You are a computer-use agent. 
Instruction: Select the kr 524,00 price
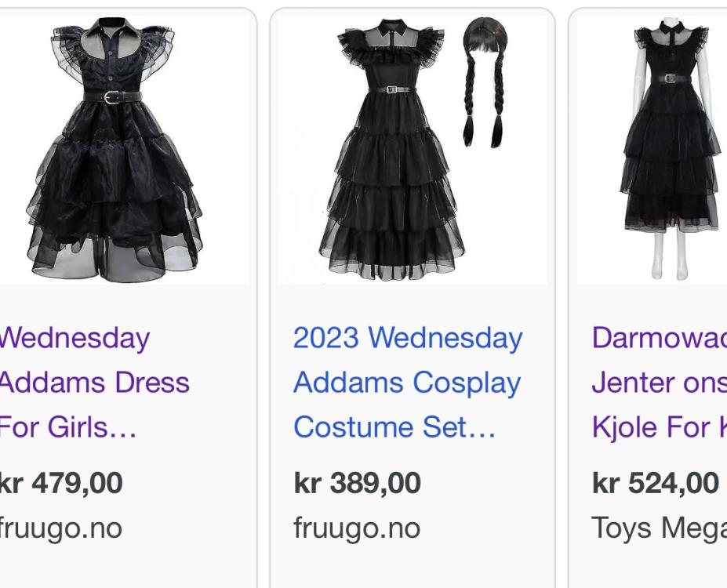655,483
